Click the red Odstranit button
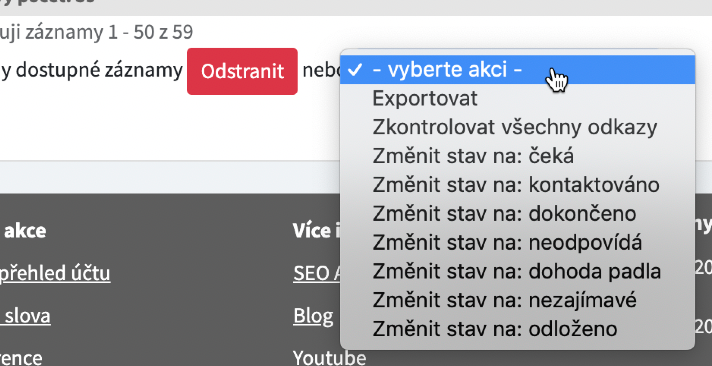712x366 pixels. 242,71
